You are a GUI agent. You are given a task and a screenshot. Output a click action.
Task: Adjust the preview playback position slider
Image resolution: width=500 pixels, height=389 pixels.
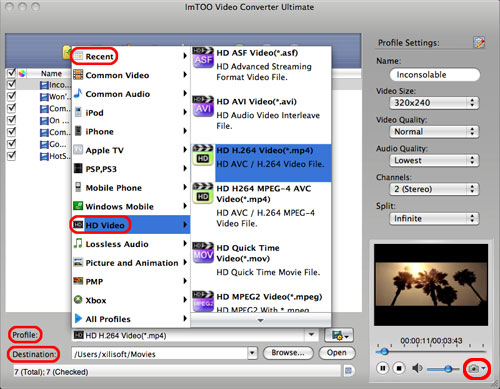click(x=384, y=352)
